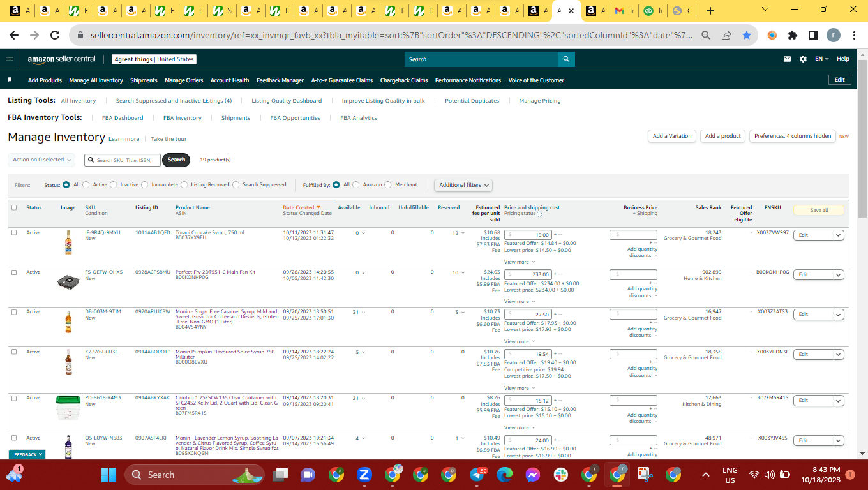Open the Chrome profile avatar
868x490 pixels.
click(x=834, y=35)
